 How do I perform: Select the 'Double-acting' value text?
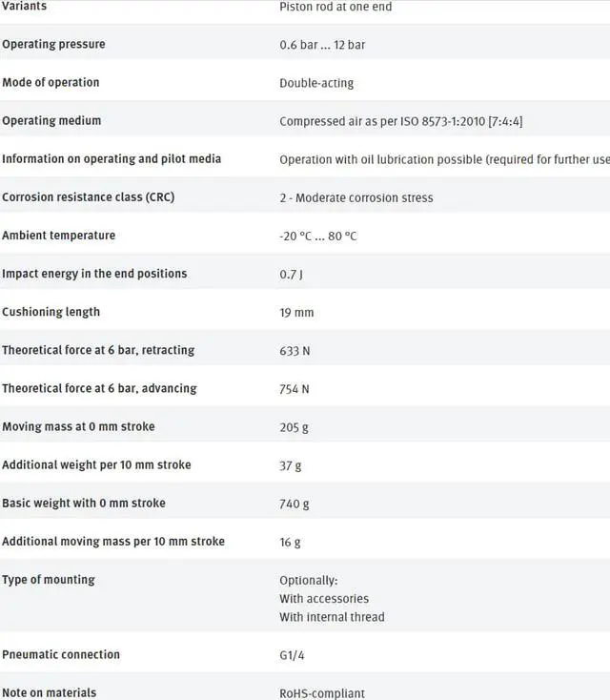click(x=316, y=83)
